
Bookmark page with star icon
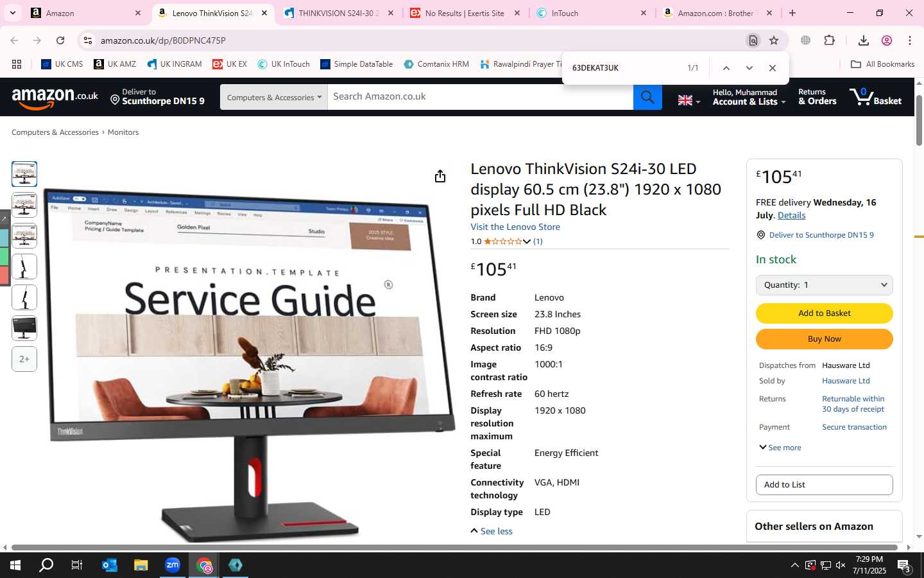[x=774, y=40]
